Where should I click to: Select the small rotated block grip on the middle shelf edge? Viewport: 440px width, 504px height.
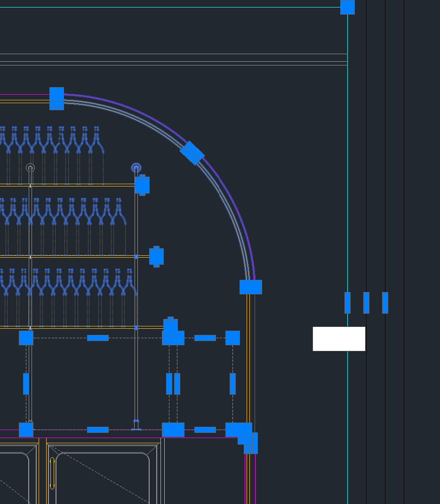156,257
